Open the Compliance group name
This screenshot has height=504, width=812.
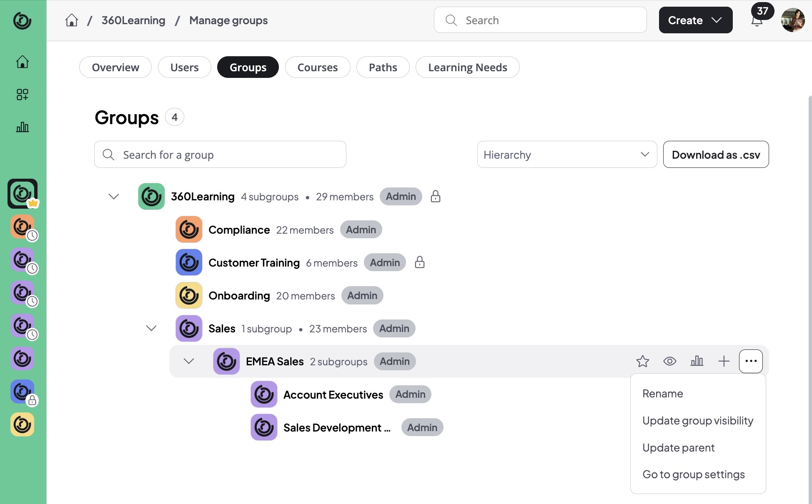tap(239, 230)
